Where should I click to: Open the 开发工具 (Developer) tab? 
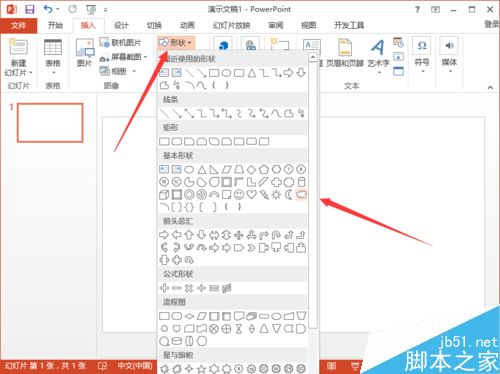(x=349, y=25)
